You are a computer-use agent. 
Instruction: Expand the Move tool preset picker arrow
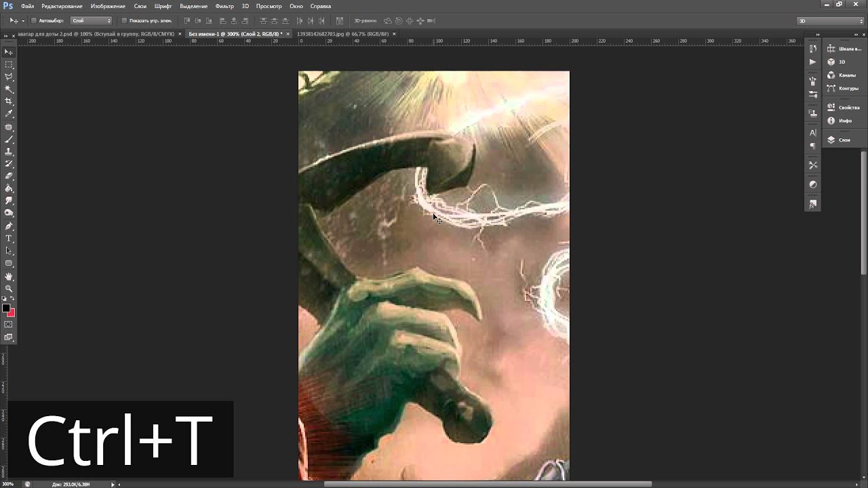(23, 20)
